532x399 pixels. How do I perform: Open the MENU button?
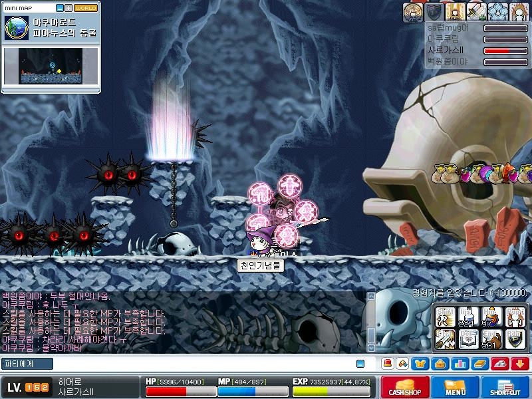(455, 387)
